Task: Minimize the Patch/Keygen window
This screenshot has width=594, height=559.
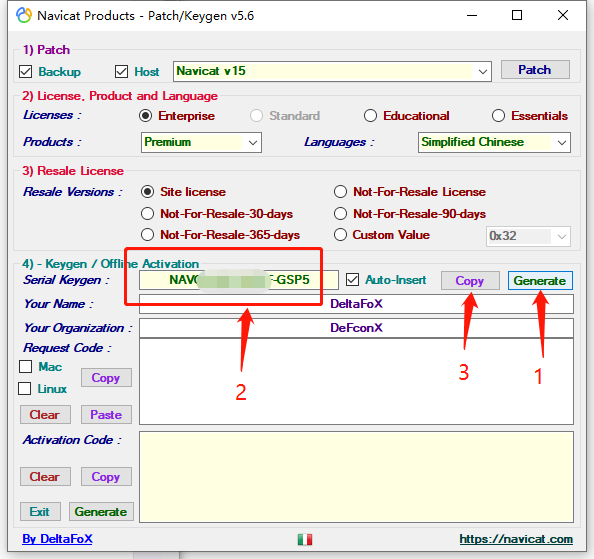Action: click(x=472, y=16)
